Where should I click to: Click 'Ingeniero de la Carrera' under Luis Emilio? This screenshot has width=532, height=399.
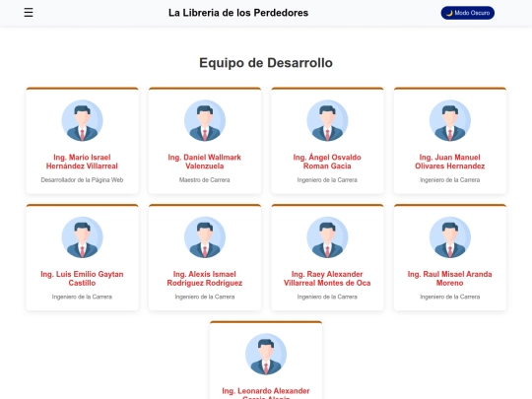tap(82, 297)
